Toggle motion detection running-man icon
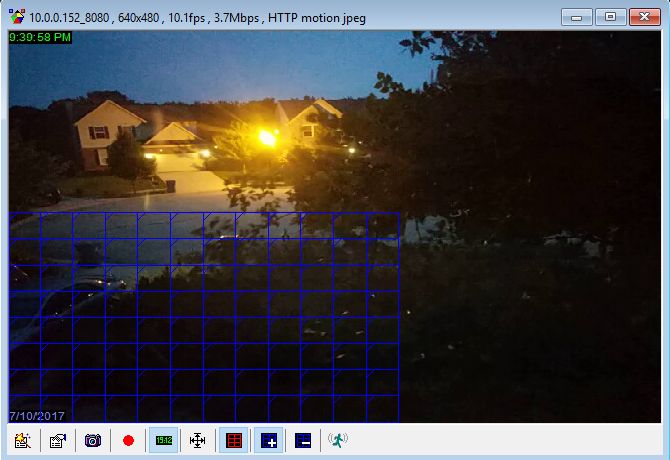The height and width of the screenshot is (460, 670). (x=338, y=440)
